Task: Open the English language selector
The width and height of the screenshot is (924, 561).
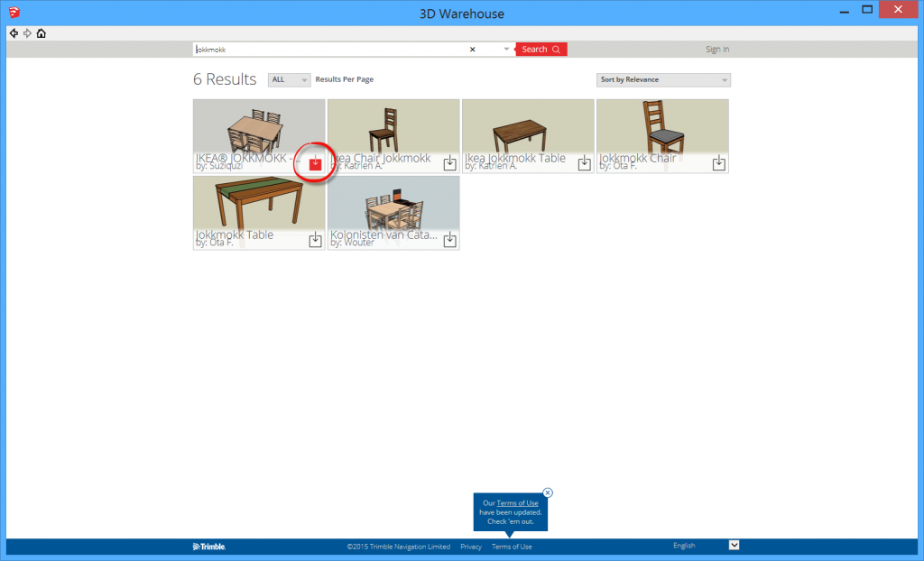Action: pos(734,545)
